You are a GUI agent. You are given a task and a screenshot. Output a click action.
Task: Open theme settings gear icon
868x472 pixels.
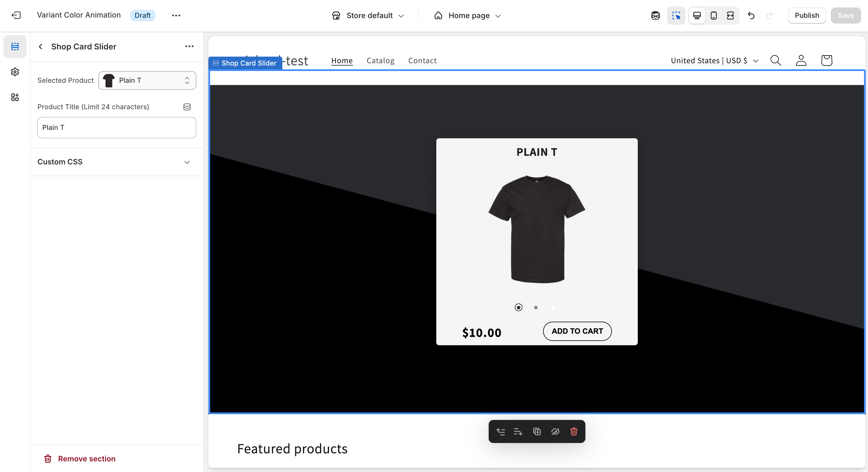(x=15, y=72)
